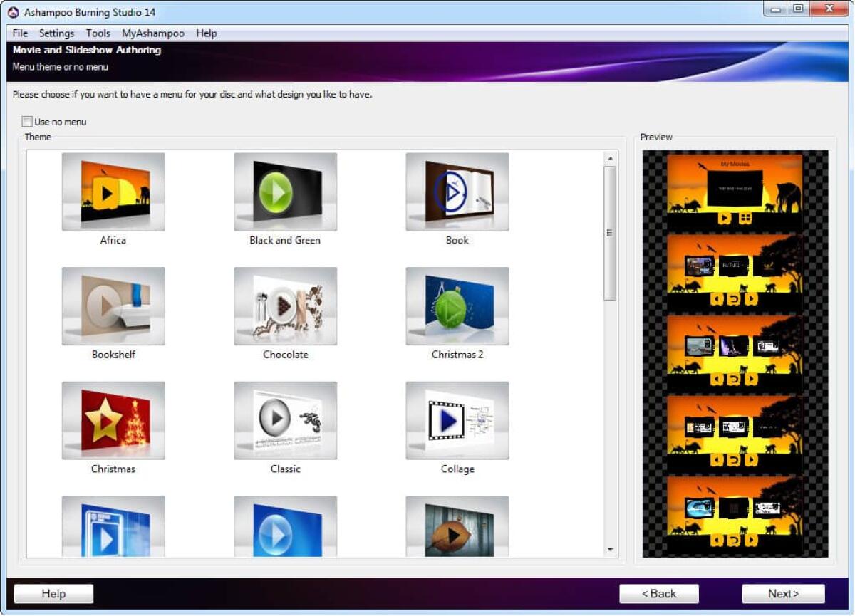Open the File menu
Viewport: 855px width, 616px height.
19,33
